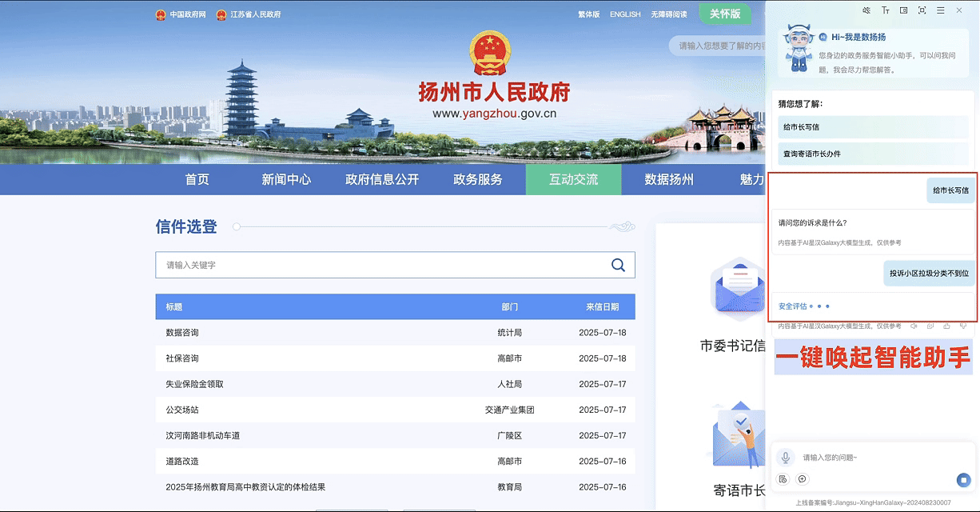Click the 关怀版 button in header
This screenshot has width=980, height=512.
pyautogui.click(x=725, y=14)
